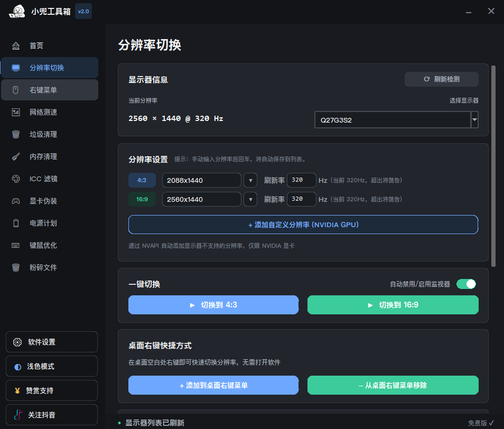
Task: Go to 网络测速 page
Action: click(x=50, y=112)
